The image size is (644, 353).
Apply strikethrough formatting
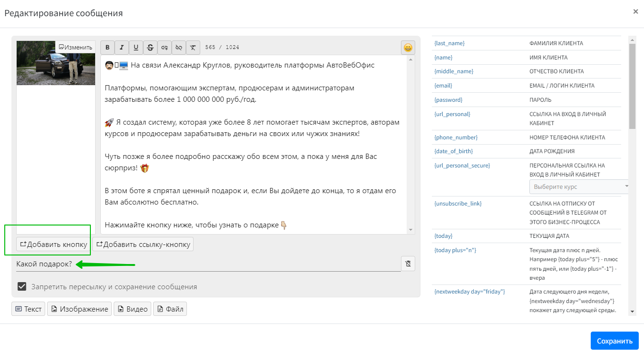pos(150,48)
